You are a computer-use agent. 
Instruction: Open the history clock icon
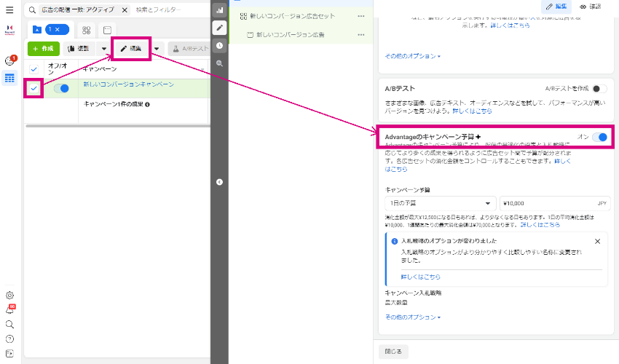click(219, 45)
